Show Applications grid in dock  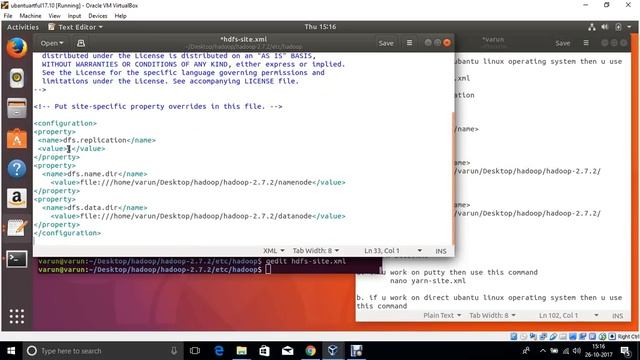(17, 316)
